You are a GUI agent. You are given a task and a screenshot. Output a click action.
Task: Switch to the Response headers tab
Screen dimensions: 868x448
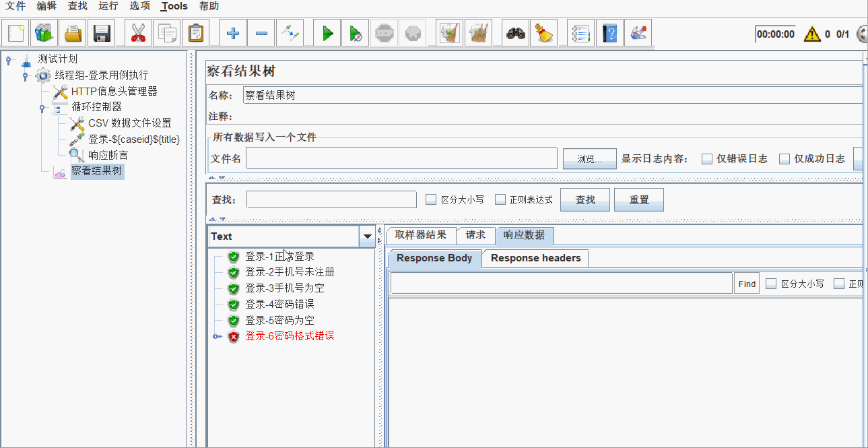click(535, 258)
